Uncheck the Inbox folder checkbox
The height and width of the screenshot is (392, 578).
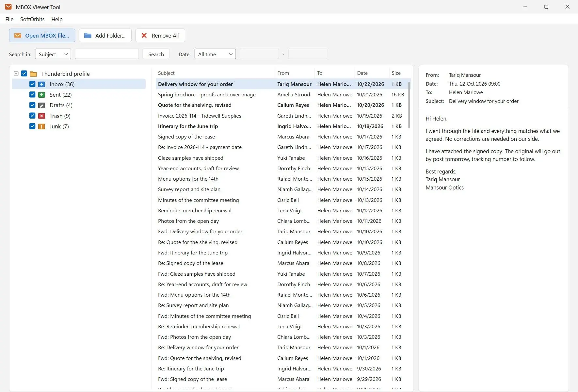click(32, 84)
